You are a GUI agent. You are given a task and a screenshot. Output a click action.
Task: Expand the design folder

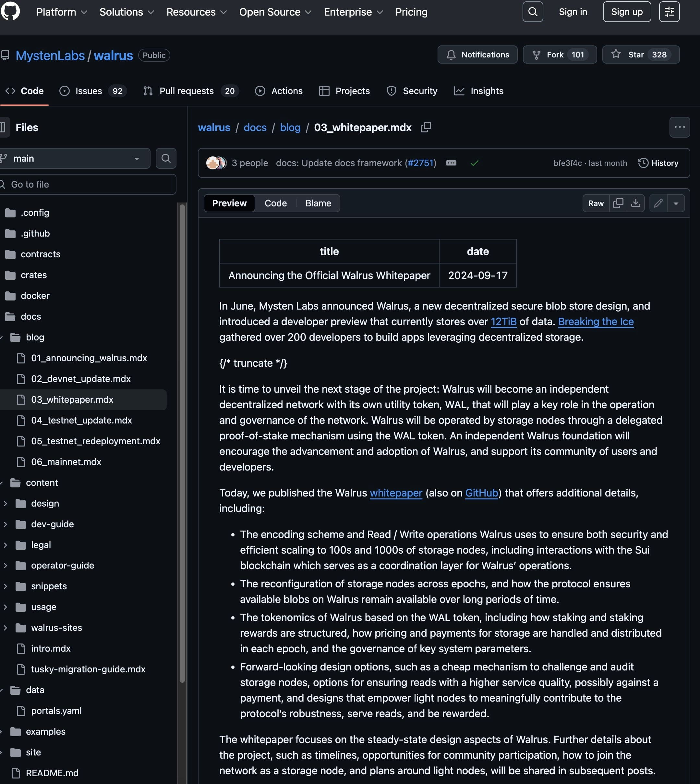(6, 503)
